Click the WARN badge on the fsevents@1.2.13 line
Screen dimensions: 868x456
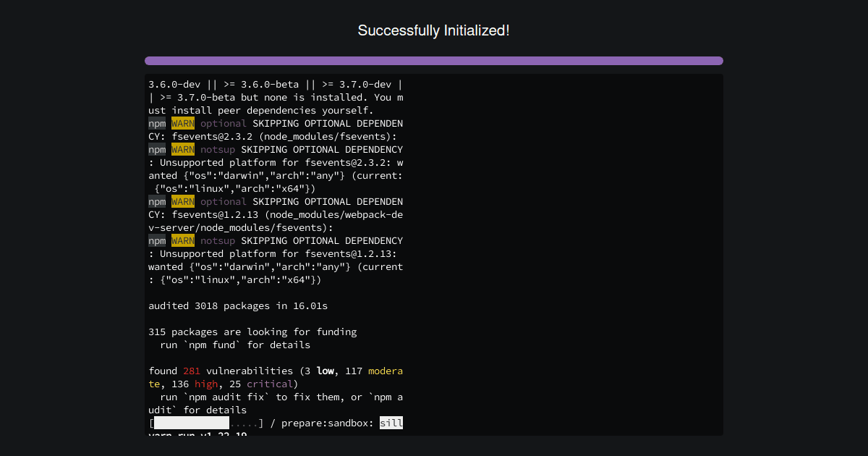coord(182,201)
